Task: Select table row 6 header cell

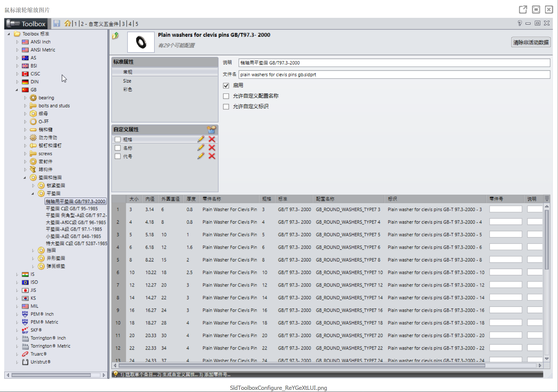Action: pyautogui.click(x=118, y=272)
